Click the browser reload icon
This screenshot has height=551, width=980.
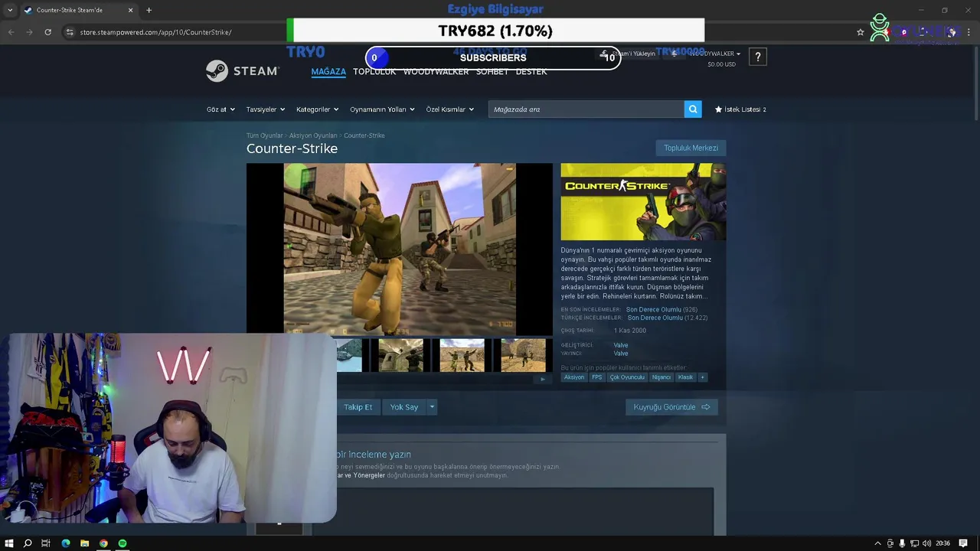(47, 32)
